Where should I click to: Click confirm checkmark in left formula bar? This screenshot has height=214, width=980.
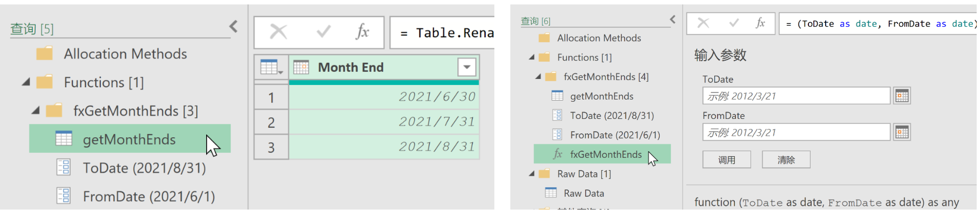tap(323, 32)
